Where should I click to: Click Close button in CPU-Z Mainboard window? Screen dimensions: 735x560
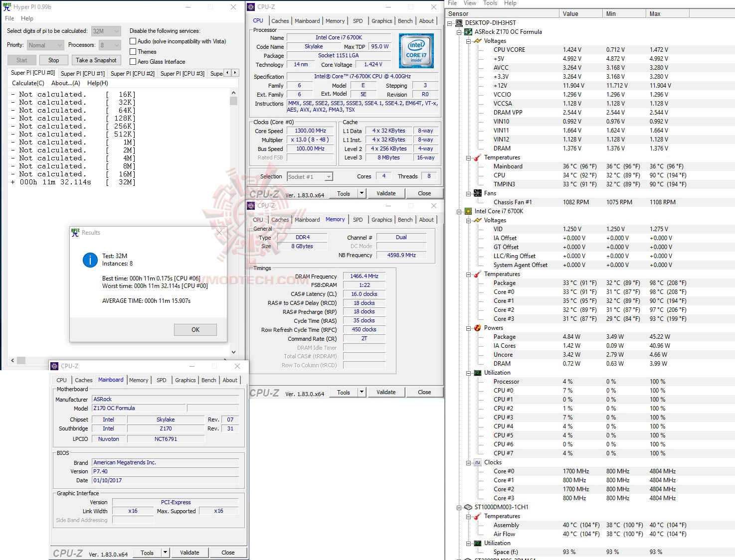point(228,553)
